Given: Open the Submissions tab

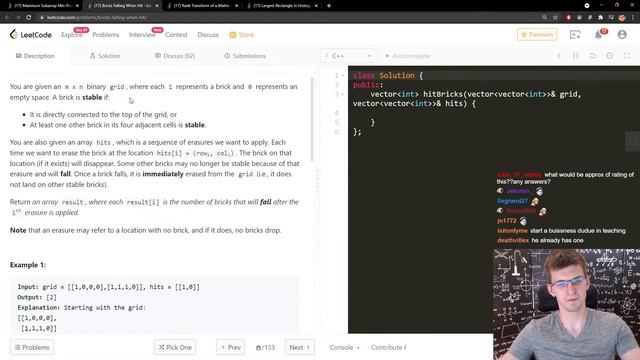Looking at the screenshot, I should point(245,56).
